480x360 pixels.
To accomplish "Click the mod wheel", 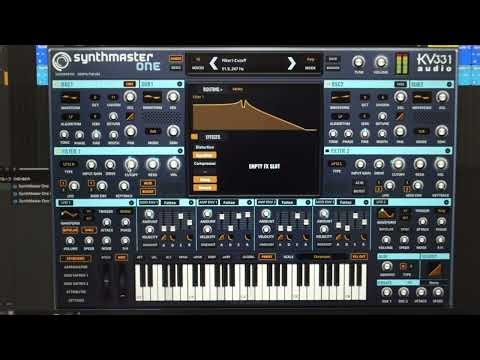I will click(x=123, y=282).
